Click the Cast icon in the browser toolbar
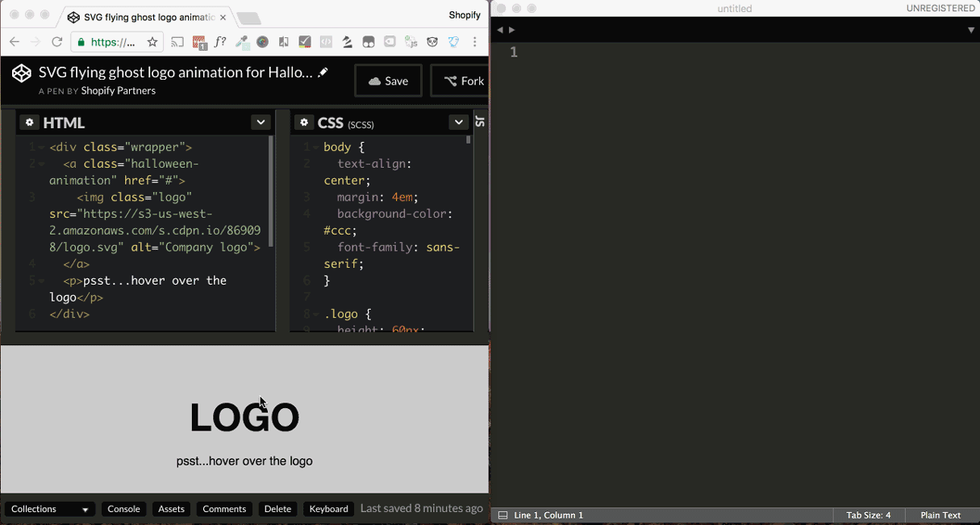Screen dimensions: 980x525 pyautogui.click(x=177, y=41)
